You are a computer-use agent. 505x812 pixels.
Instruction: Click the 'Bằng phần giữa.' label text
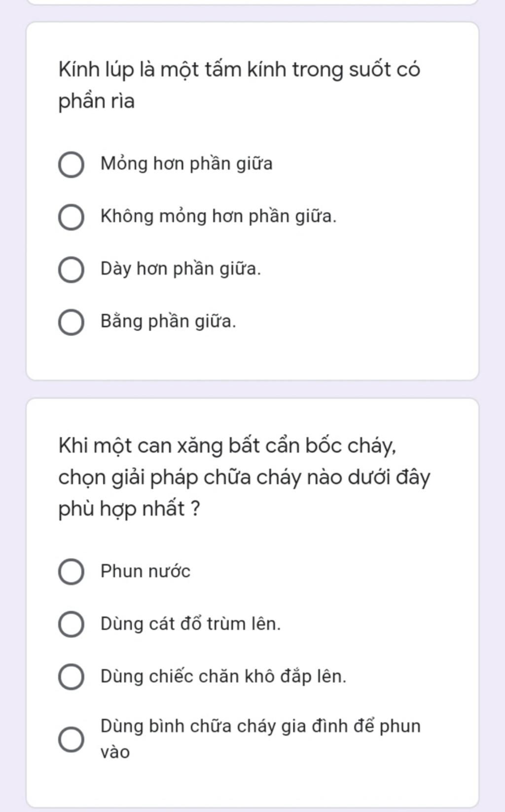point(168,321)
